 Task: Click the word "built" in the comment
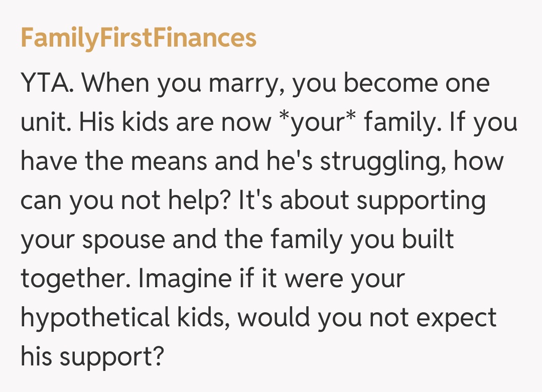tap(428, 240)
